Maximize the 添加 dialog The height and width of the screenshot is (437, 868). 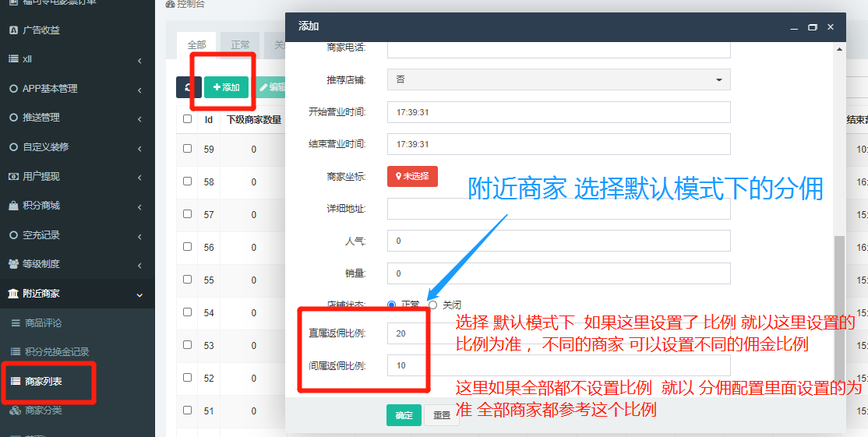click(813, 27)
